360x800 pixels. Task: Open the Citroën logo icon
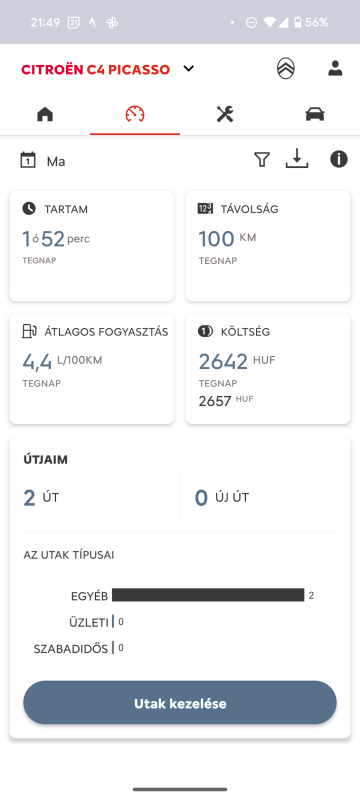click(x=286, y=68)
